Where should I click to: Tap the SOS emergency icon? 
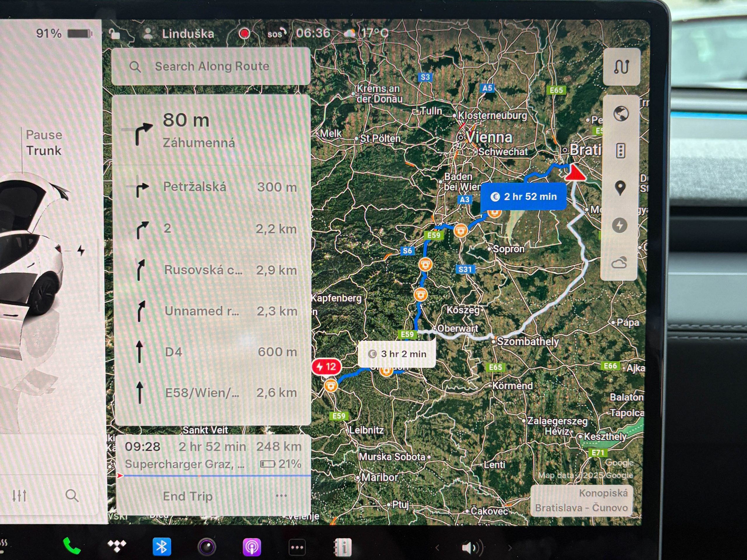(x=277, y=34)
